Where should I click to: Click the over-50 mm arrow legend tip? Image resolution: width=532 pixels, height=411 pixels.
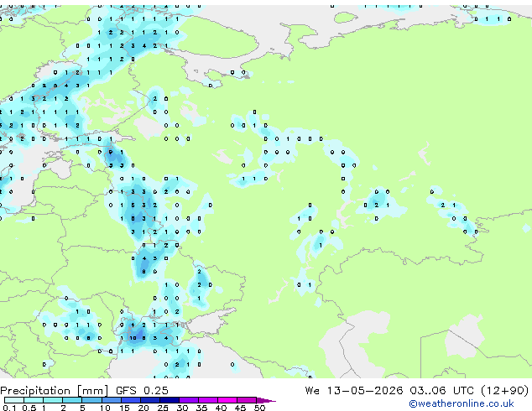tap(266, 400)
